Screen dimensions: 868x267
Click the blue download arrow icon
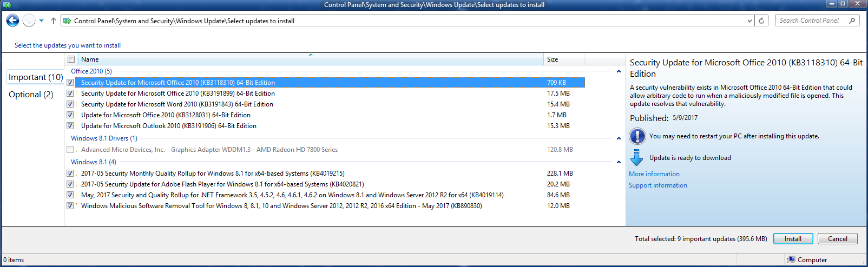tap(637, 157)
